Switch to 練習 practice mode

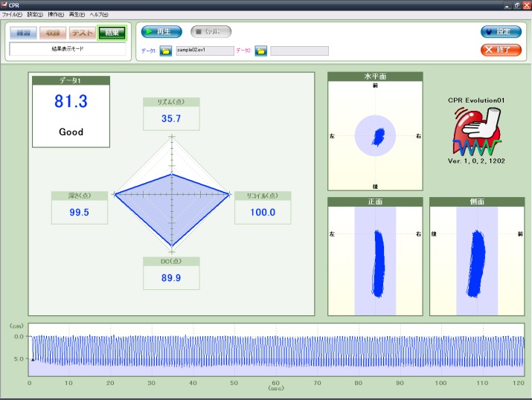[x=22, y=33]
